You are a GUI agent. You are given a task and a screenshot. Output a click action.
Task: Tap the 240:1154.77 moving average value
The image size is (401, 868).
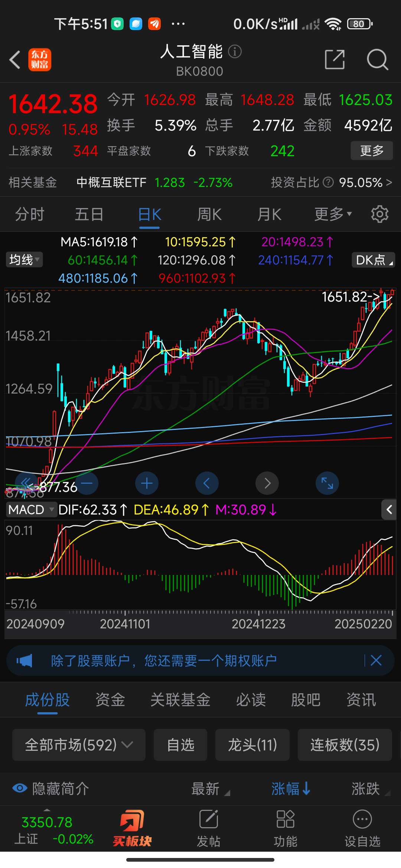[296, 260]
